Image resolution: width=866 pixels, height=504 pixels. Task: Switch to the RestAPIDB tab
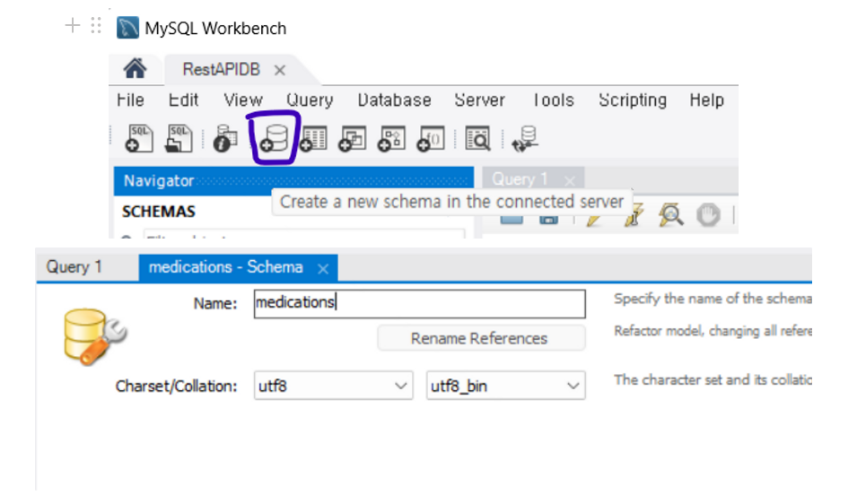pos(221,70)
